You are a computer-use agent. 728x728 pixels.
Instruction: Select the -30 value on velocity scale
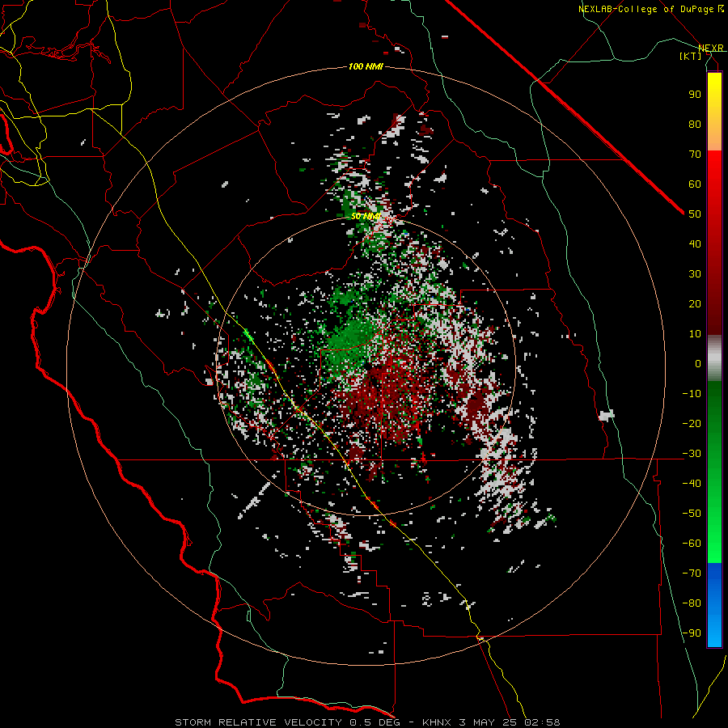click(x=692, y=454)
